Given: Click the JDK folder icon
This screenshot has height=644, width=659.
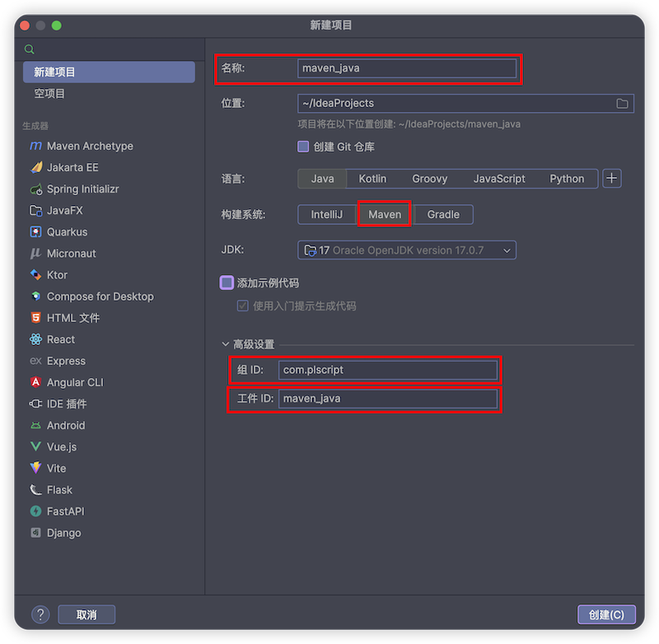Looking at the screenshot, I should click(x=310, y=250).
